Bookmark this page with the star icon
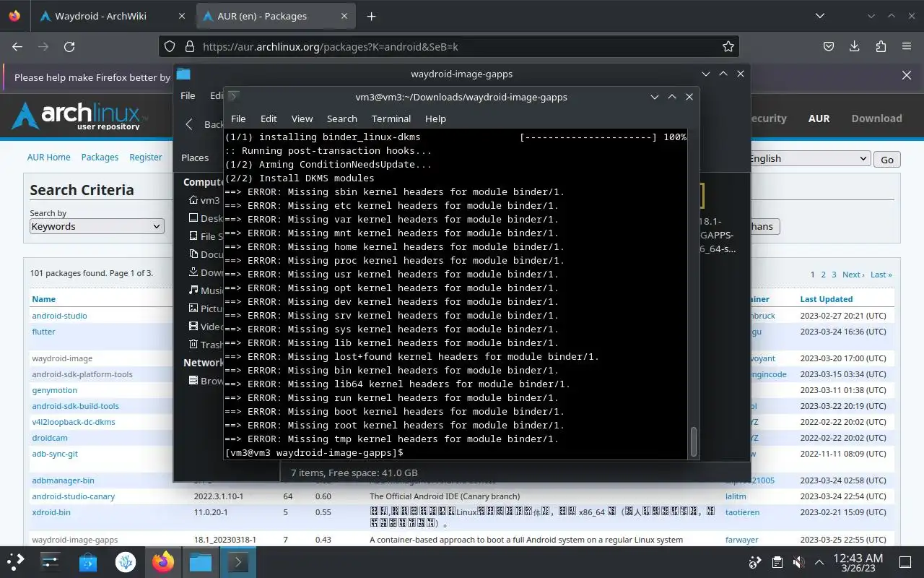 (728, 46)
